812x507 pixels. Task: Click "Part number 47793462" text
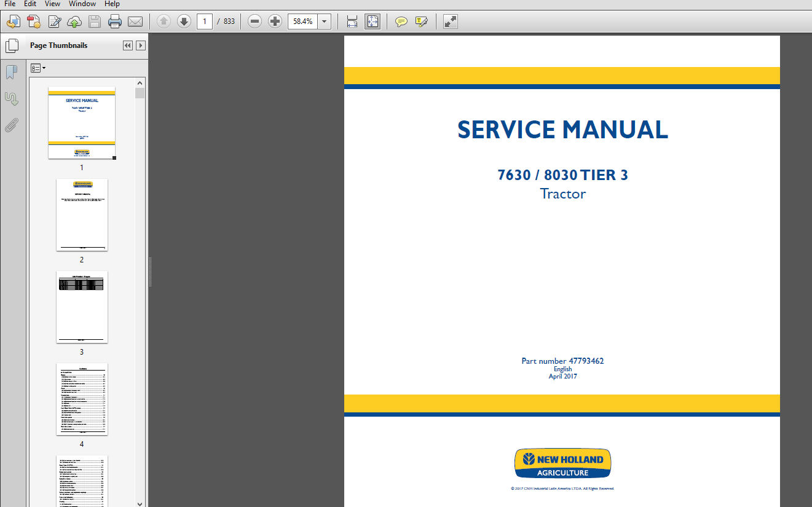pyautogui.click(x=562, y=361)
